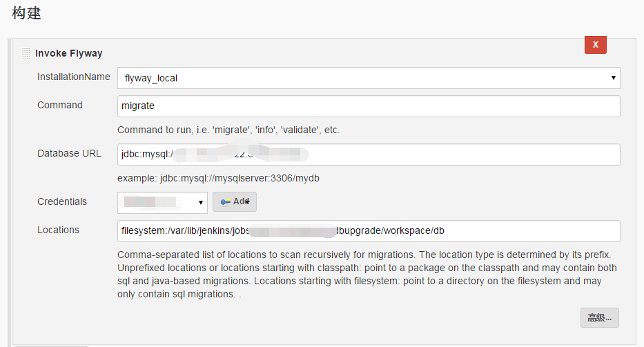Focus the Database URL input field
This screenshot has height=347, width=644.
369,155
